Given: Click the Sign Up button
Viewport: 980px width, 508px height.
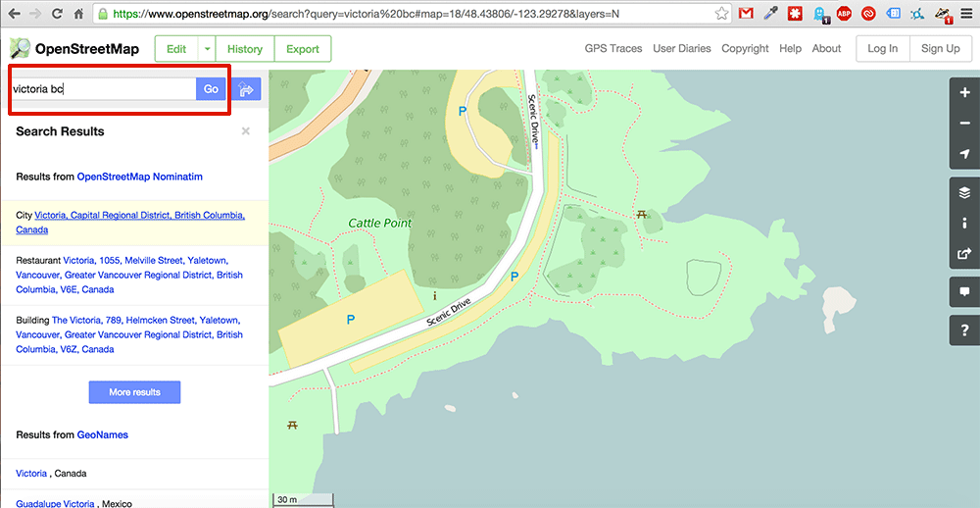Looking at the screenshot, I should [941, 49].
